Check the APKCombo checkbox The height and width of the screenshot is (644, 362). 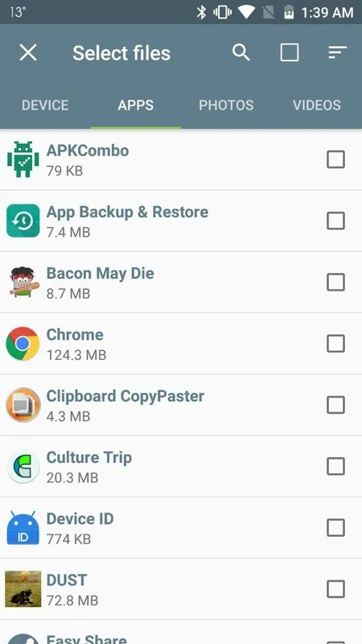[335, 159]
